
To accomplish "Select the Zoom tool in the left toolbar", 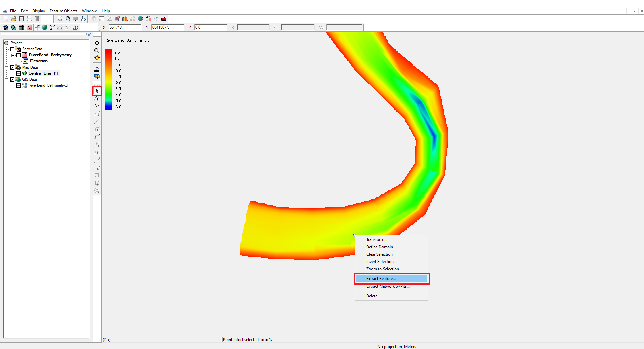I will click(97, 50).
